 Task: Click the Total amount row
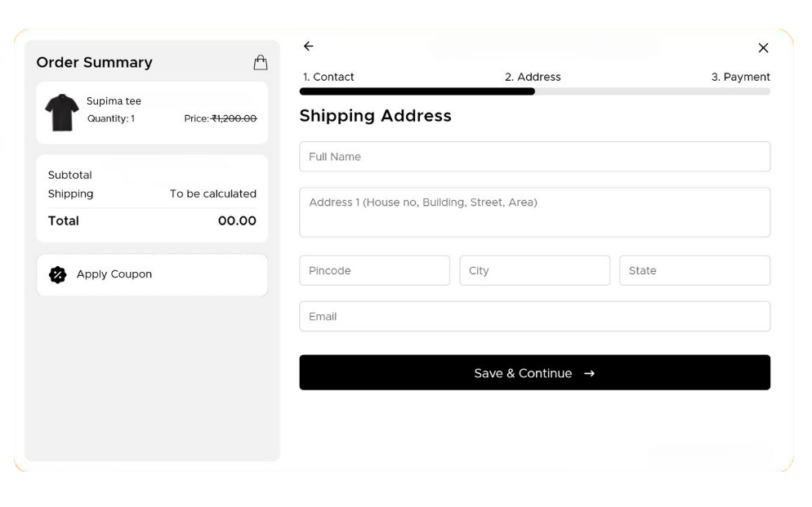pos(152,221)
